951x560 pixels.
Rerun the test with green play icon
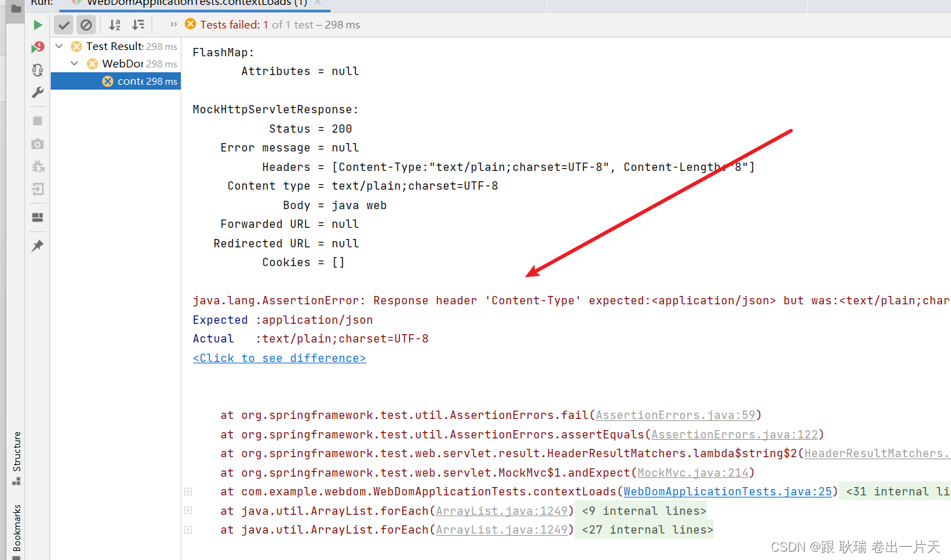click(x=38, y=25)
